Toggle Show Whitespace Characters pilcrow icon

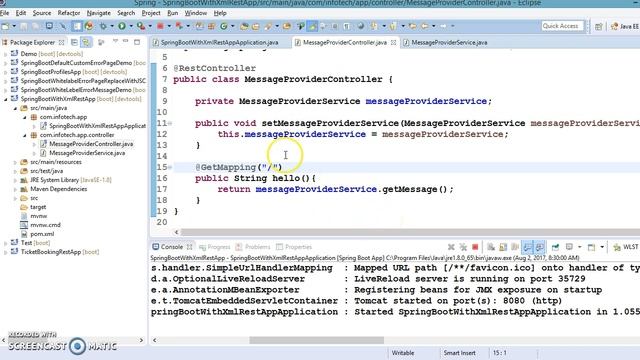click(347, 26)
